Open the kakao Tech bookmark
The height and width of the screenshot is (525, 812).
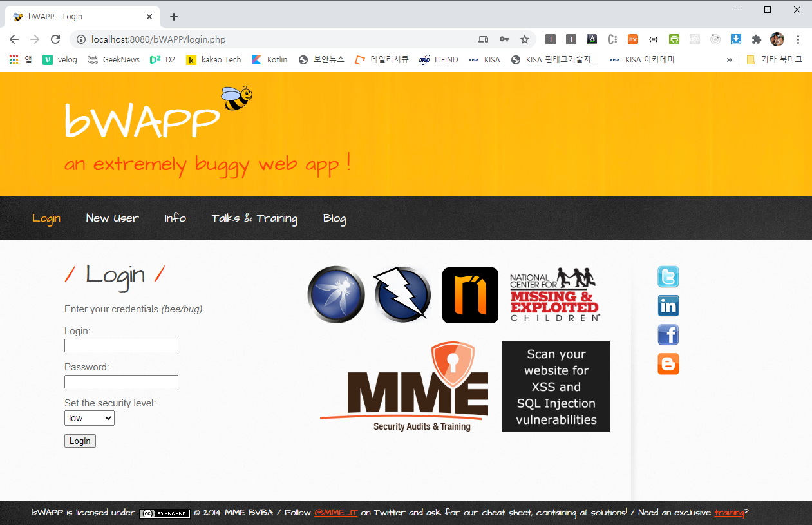coord(214,59)
